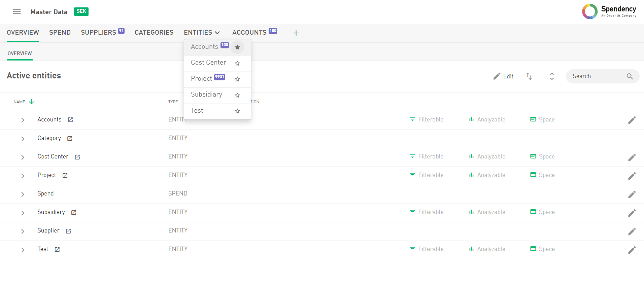Open Cost Center external link icon

coord(77,157)
